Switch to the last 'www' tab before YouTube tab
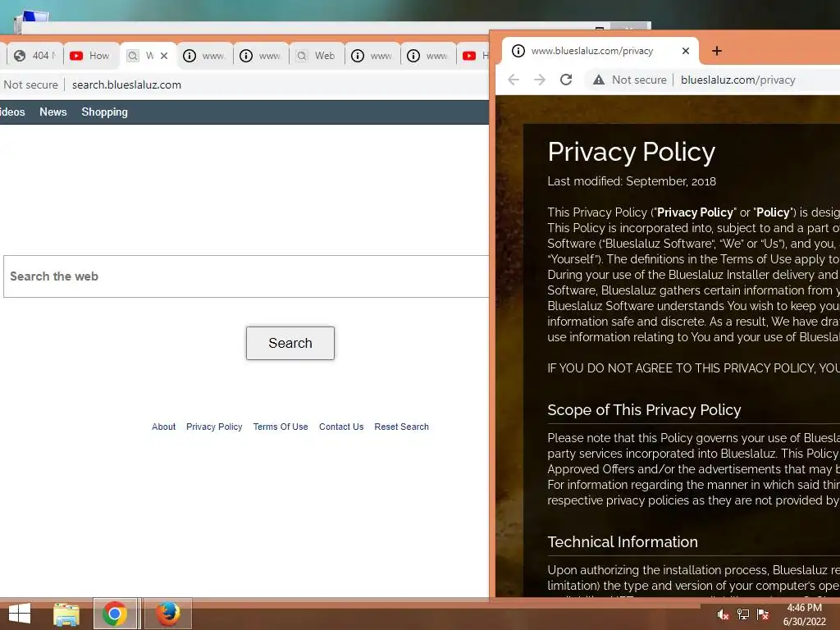840x630 pixels. pos(428,56)
